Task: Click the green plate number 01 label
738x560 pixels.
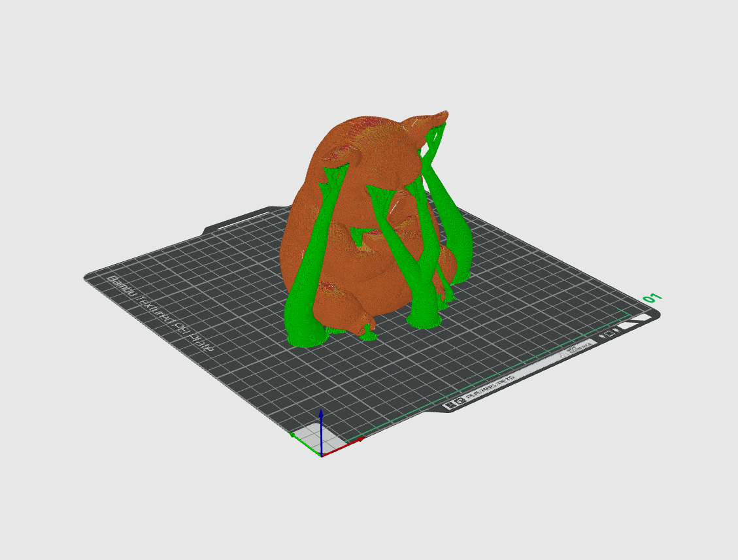Action: [652, 299]
